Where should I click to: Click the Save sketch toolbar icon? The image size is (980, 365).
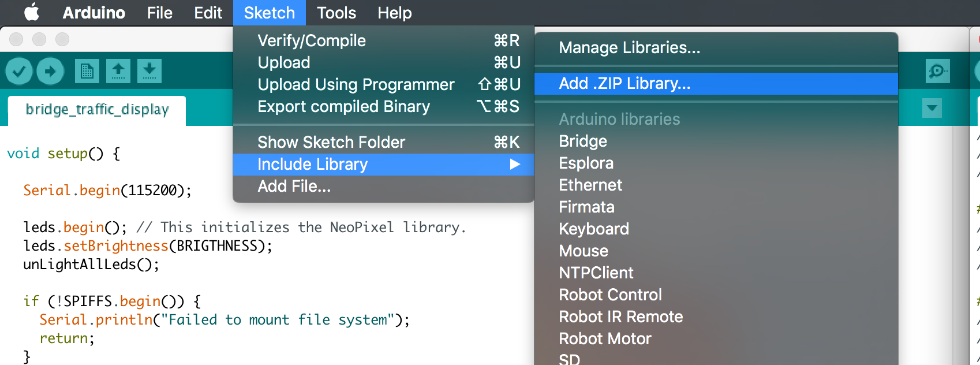(149, 72)
